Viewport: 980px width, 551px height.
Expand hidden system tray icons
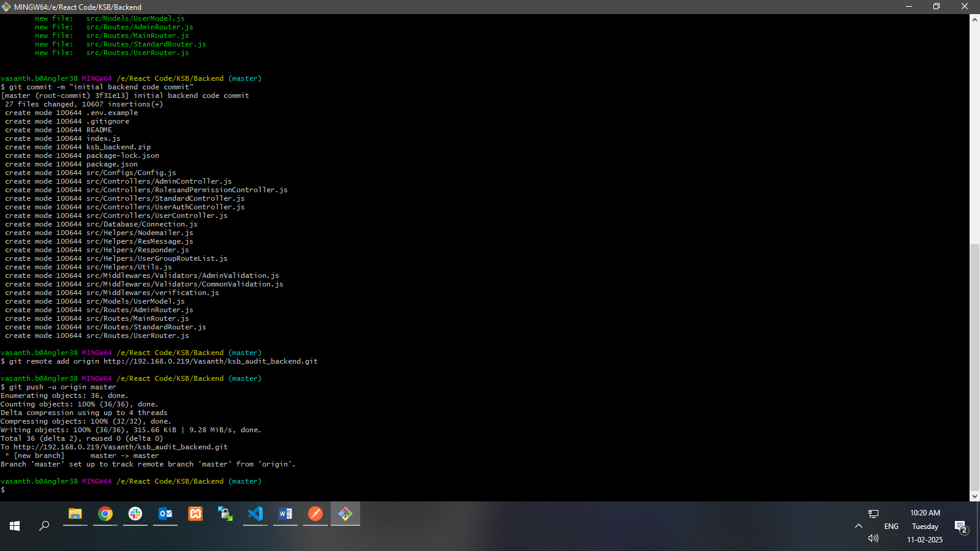(859, 526)
